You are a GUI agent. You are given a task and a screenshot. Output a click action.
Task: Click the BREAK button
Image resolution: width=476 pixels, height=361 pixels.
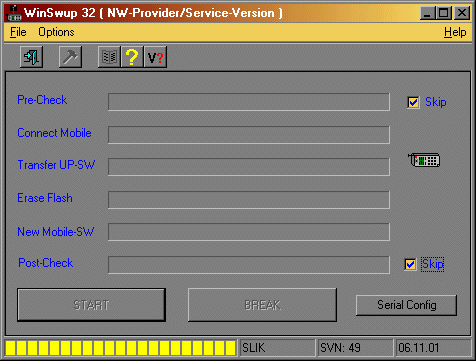[262, 305]
